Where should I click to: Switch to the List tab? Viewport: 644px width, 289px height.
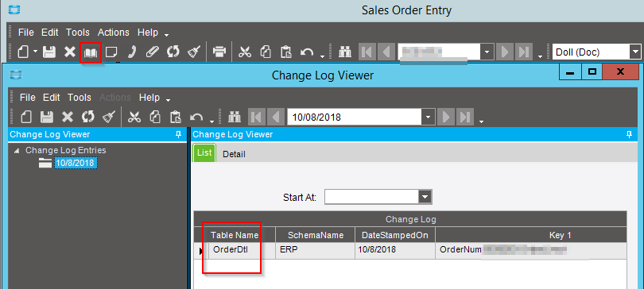pos(204,153)
